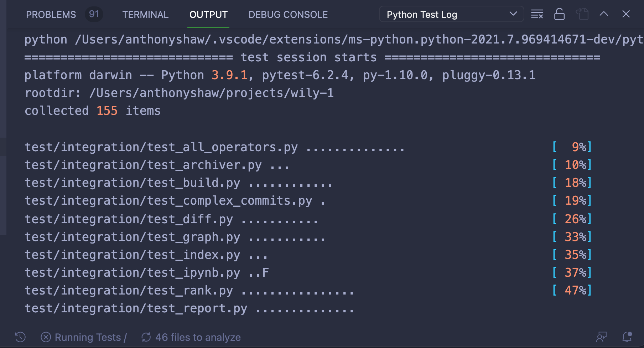The image size is (644, 348).
Task: Select the OUTPUT tab
Action: coord(208,14)
